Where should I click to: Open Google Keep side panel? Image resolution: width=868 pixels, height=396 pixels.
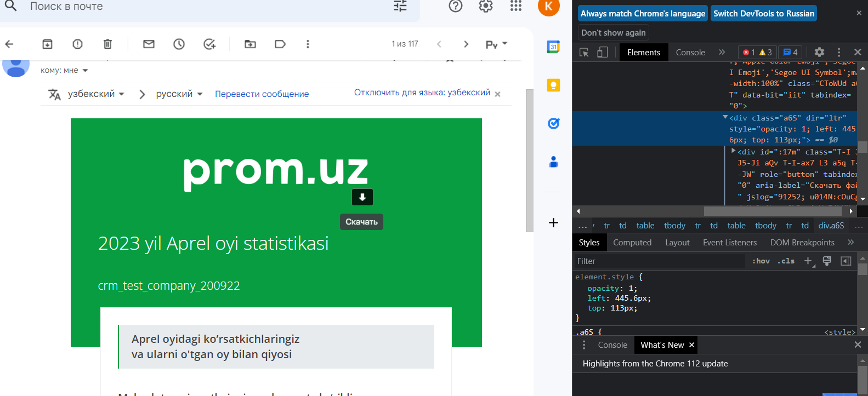coord(554,85)
